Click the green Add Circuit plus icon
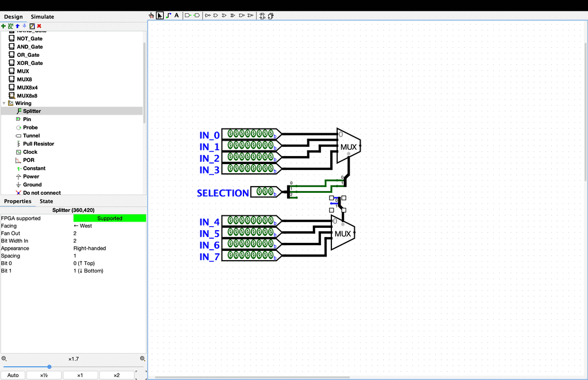The height and width of the screenshot is (380, 588). (3, 26)
